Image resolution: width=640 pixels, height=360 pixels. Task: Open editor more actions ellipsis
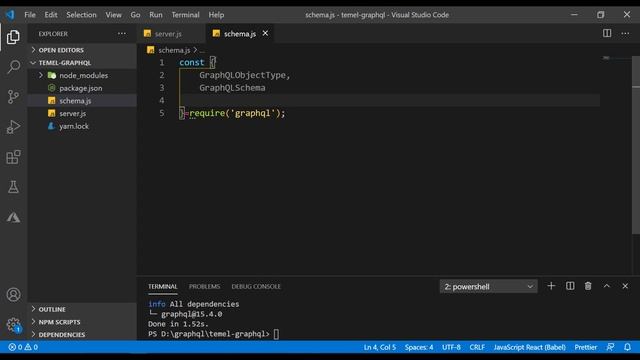click(x=625, y=33)
